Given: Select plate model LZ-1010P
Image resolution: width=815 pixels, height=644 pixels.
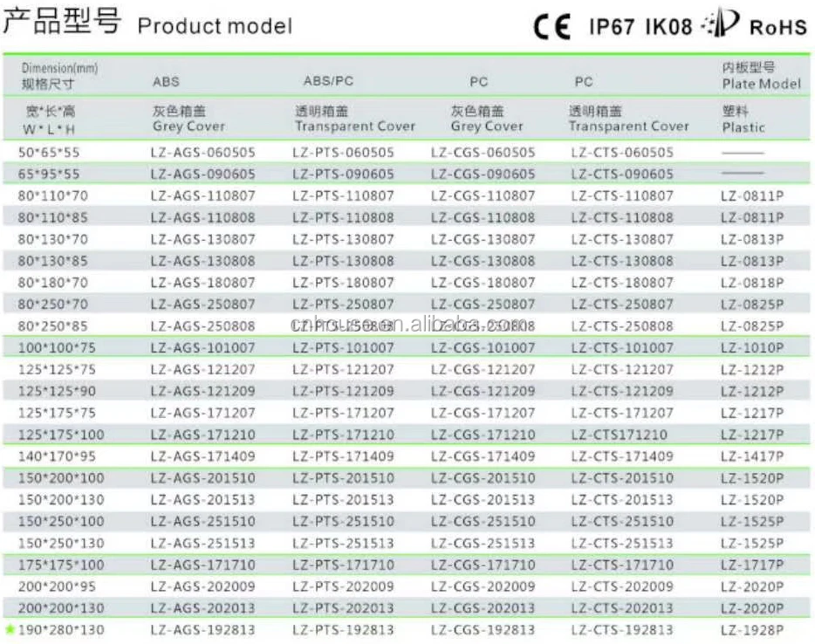Looking at the screenshot, I should tap(752, 347).
